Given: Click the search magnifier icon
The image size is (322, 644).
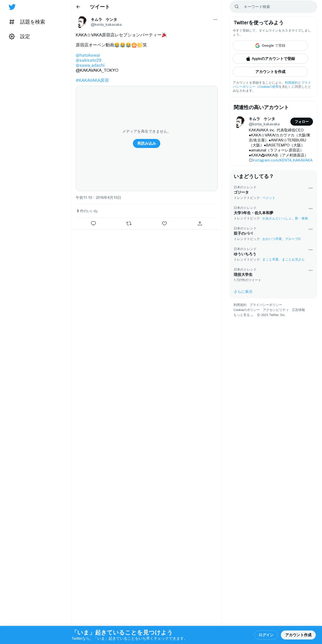Looking at the screenshot, I should click(x=236, y=7).
